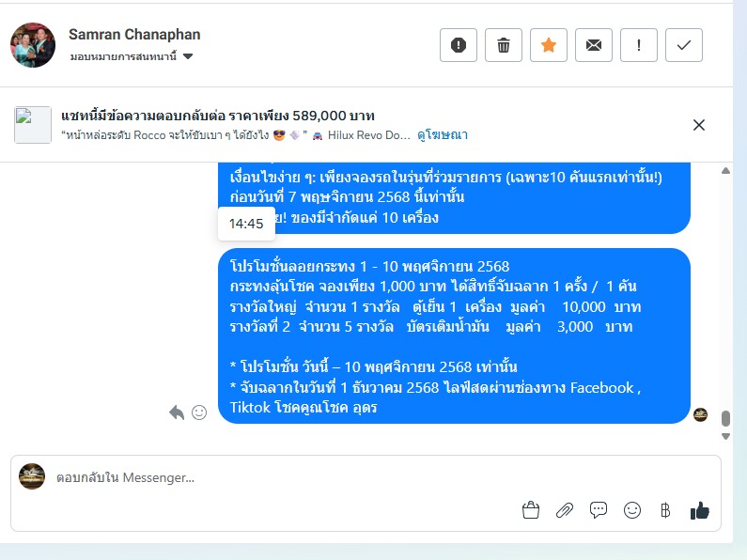Dismiss the ad reply banner
This screenshot has width=747, height=560.
tap(699, 125)
